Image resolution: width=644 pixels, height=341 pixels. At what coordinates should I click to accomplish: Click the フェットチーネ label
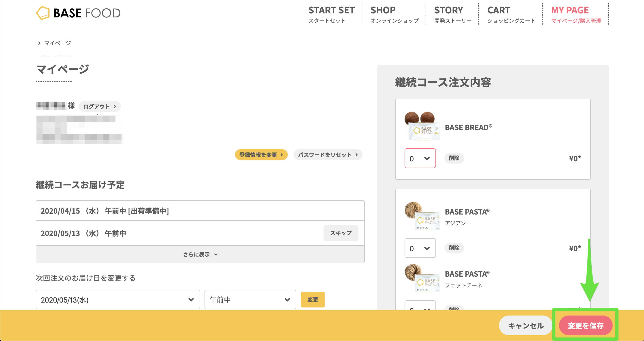pyautogui.click(x=463, y=285)
